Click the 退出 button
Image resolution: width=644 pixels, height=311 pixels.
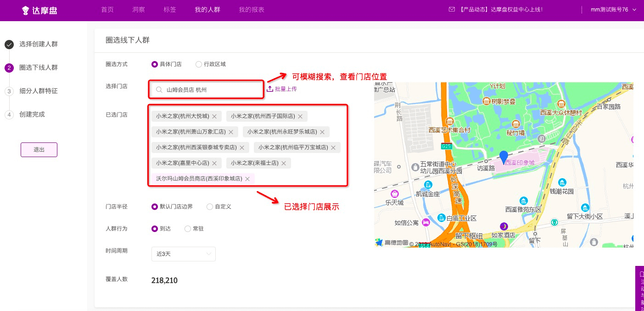click(39, 150)
